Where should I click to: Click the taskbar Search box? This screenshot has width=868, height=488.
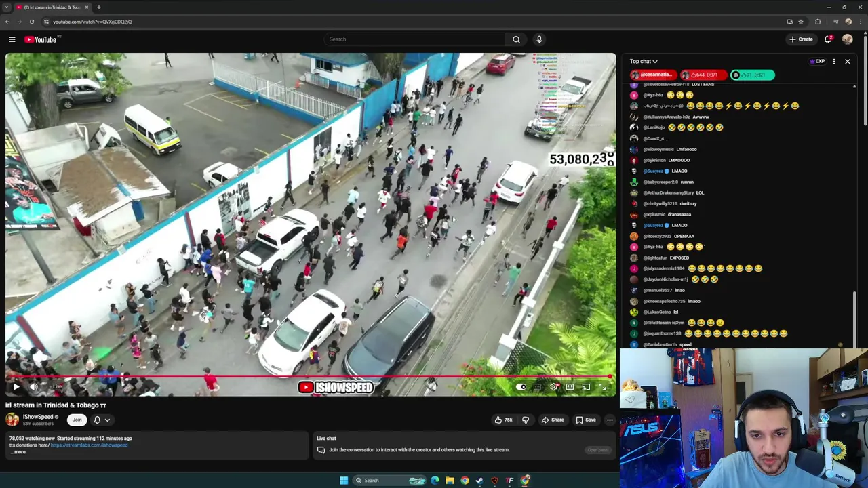(389, 481)
